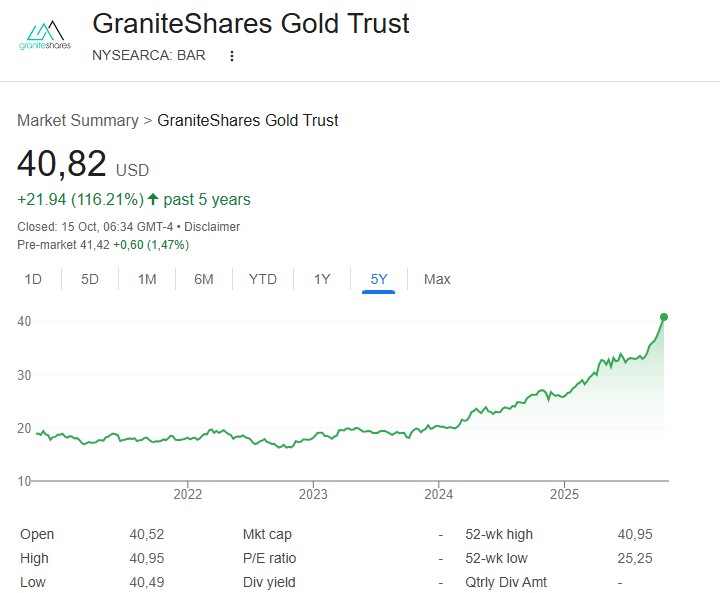Select the 5Y time range tab
The width and height of the screenshot is (720, 593).
click(x=379, y=279)
